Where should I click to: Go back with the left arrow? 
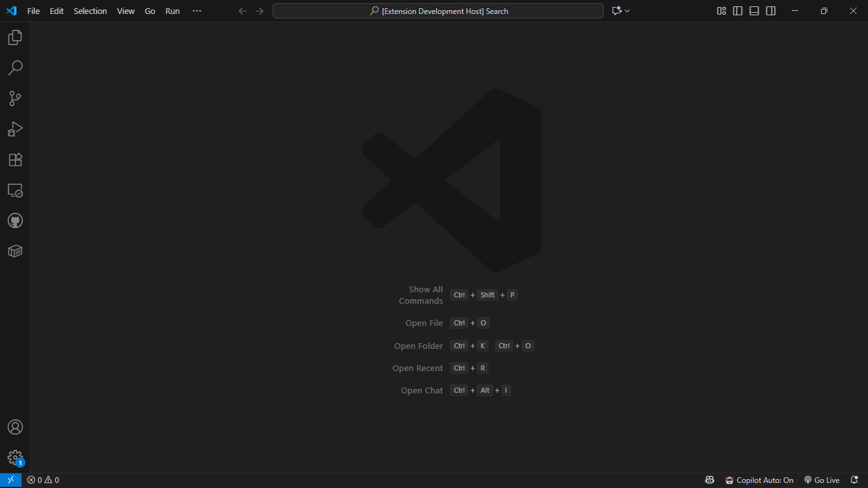click(x=242, y=11)
